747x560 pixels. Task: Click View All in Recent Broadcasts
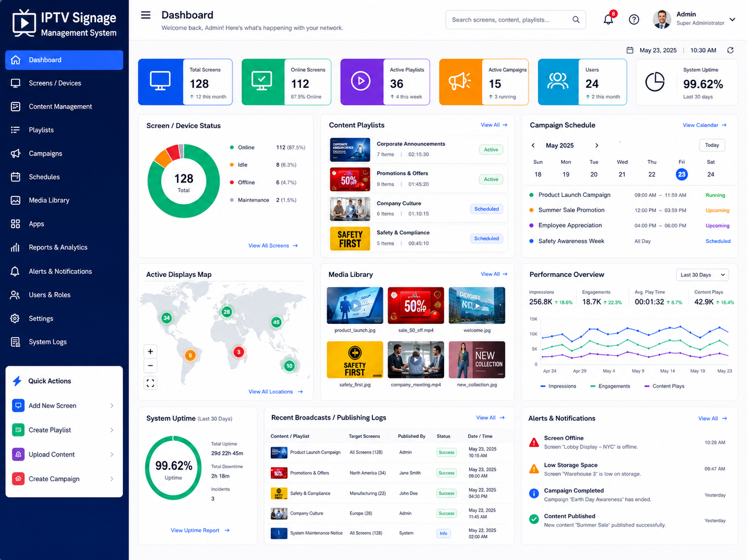tap(491, 418)
